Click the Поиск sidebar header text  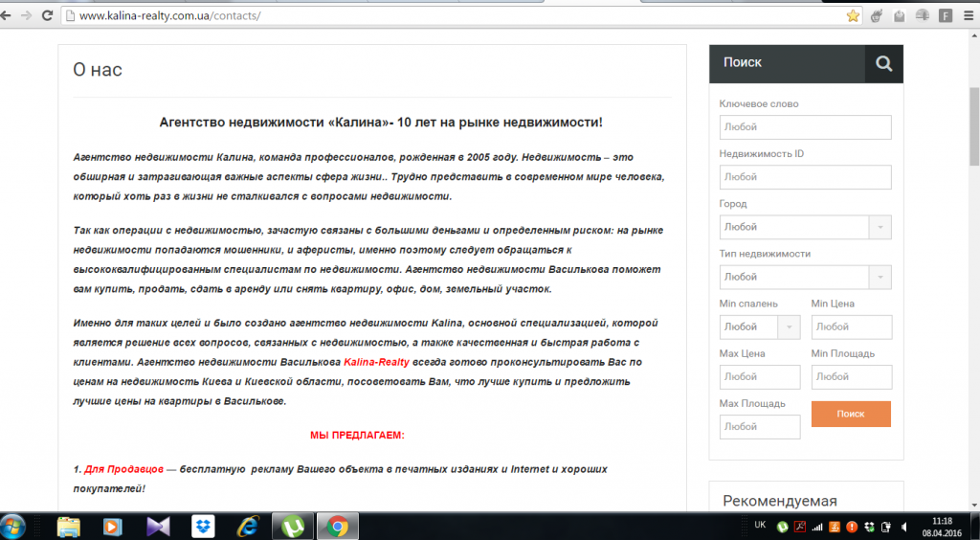743,62
